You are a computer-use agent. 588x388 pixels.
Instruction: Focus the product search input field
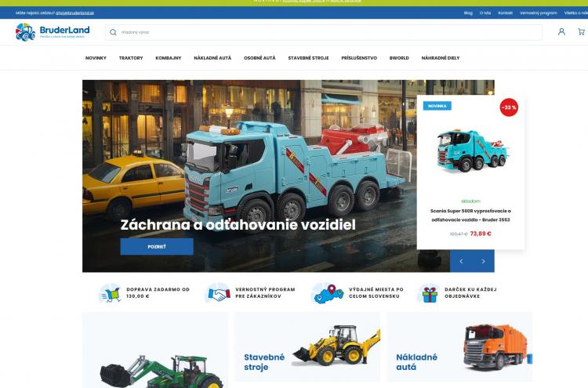pos(324,32)
